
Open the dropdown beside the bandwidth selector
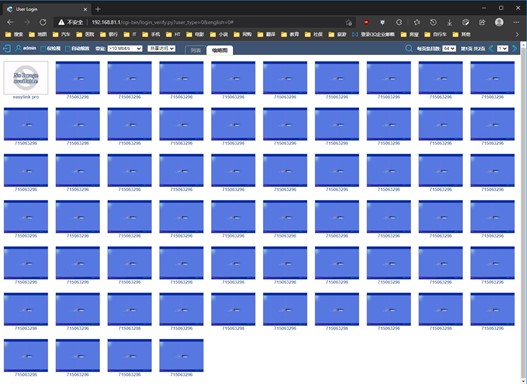click(161, 48)
